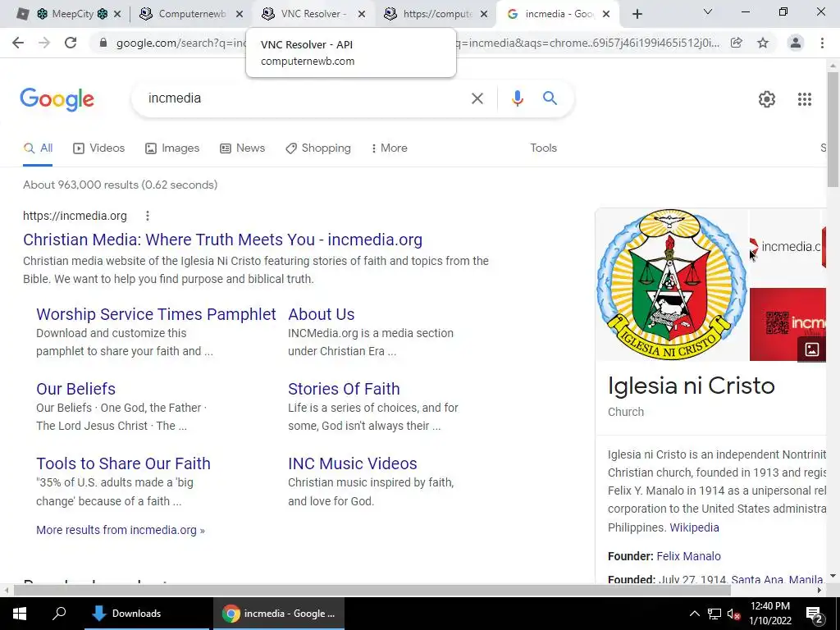Submit search using the magnifier icon
The height and width of the screenshot is (630, 840).
click(550, 98)
